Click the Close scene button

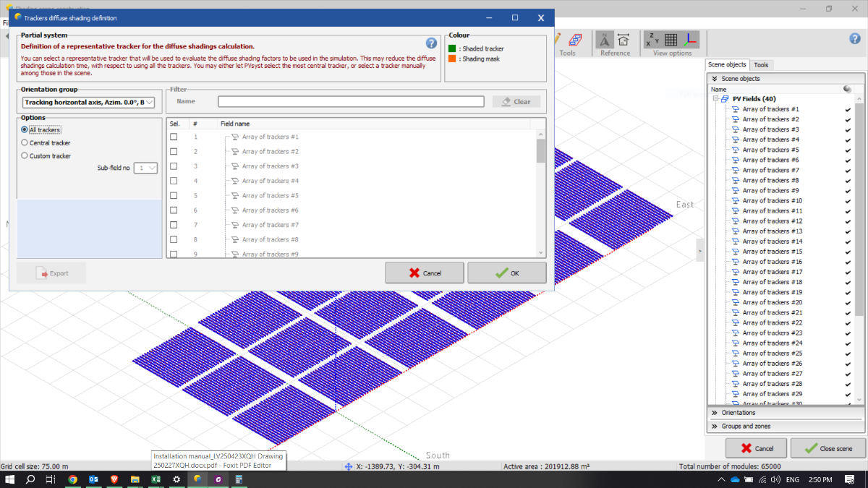pos(828,448)
